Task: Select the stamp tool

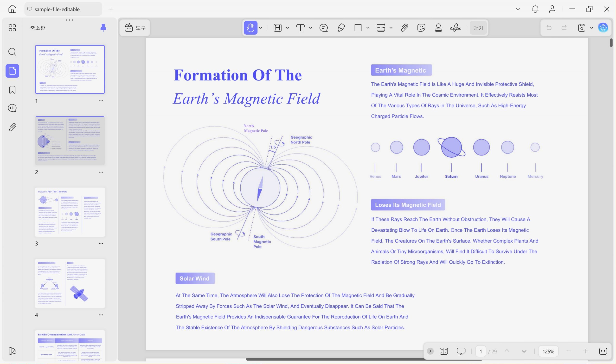Action: [438, 28]
